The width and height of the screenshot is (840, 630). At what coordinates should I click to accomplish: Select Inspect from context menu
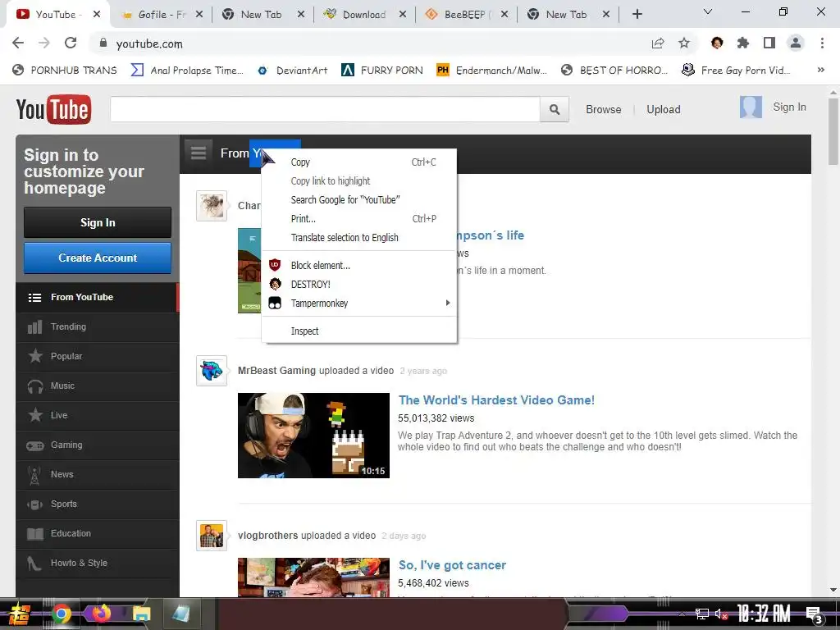tap(359, 331)
